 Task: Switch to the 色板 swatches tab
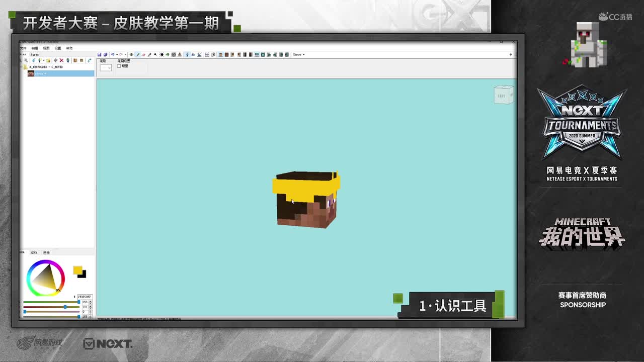pyautogui.click(x=46, y=252)
